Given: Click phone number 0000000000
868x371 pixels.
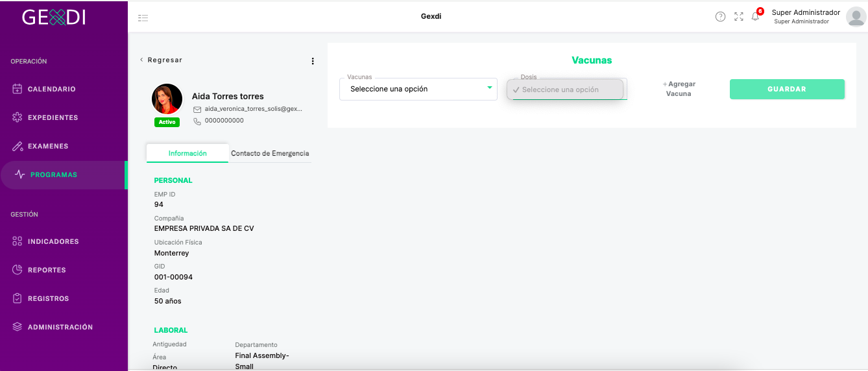Looking at the screenshot, I should point(224,121).
